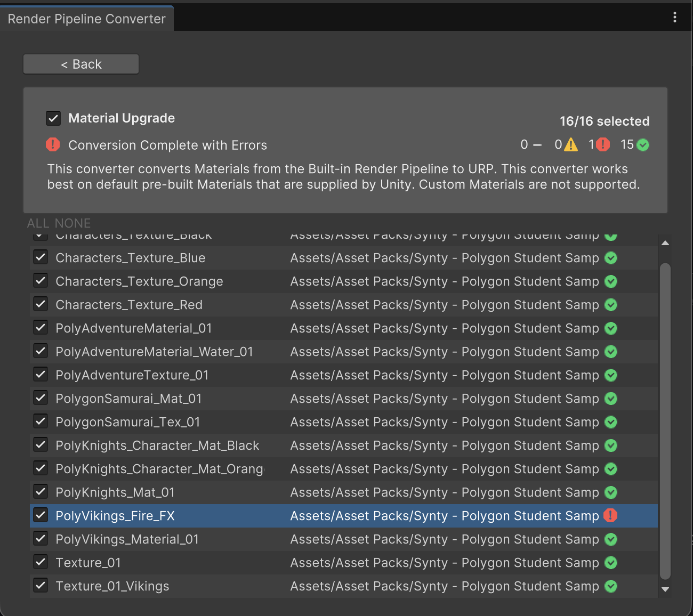Click the yellow warning count icon in header
Screen dimensions: 693x616
571,144
